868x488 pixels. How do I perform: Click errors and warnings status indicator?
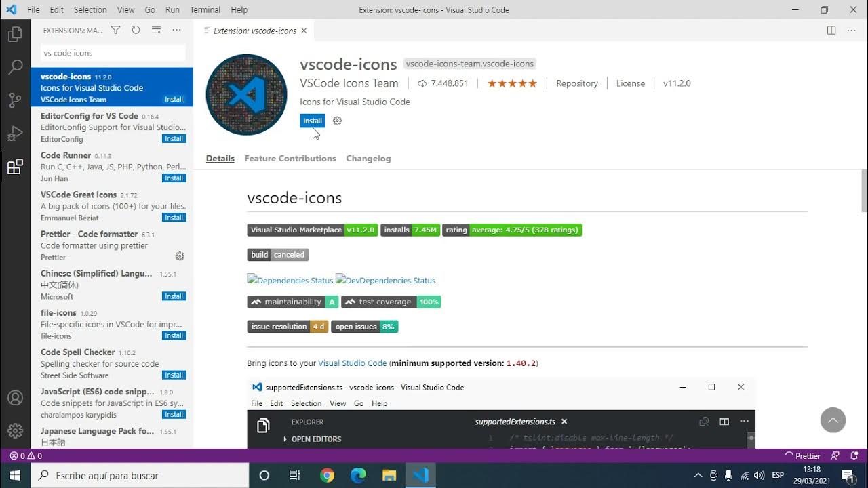[x=26, y=456]
